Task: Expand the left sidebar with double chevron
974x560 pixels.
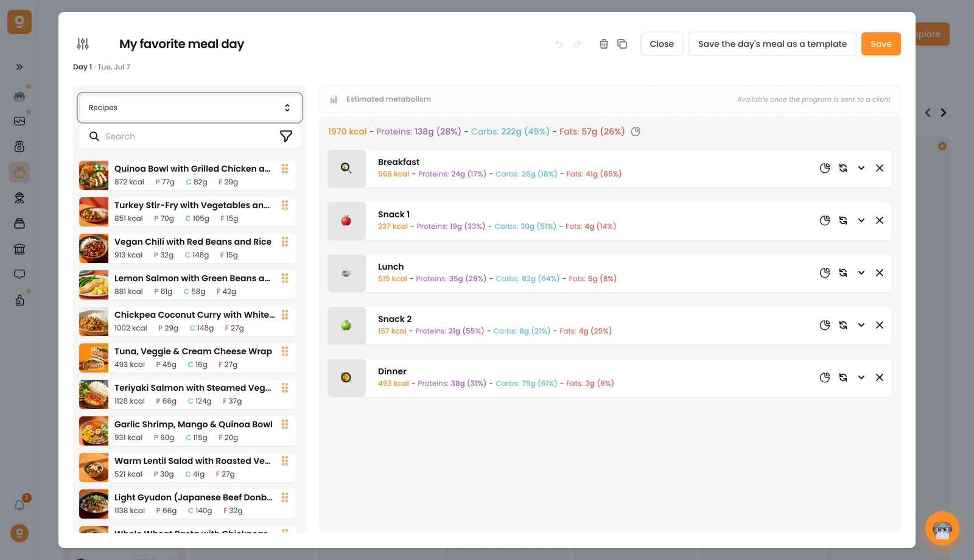Action: [x=19, y=67]
